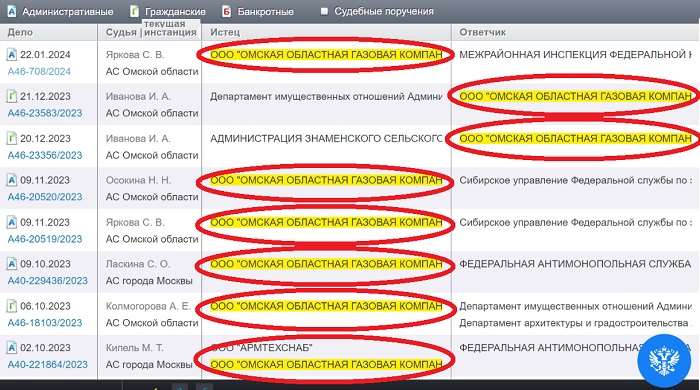Click plaintiff Департамент имущественных отношений in 21.12.2023 row
Image resolution: width=700 pixels, height=390 pixels.
[x=326, y=96]
